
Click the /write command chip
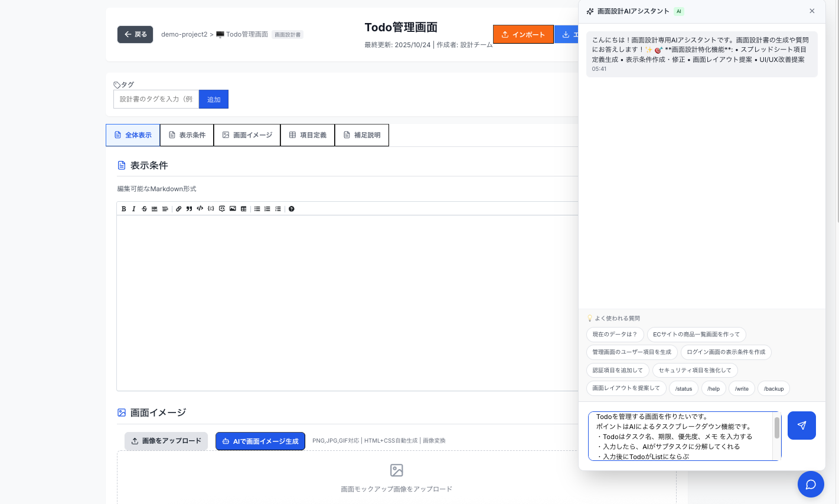(742, 389)
